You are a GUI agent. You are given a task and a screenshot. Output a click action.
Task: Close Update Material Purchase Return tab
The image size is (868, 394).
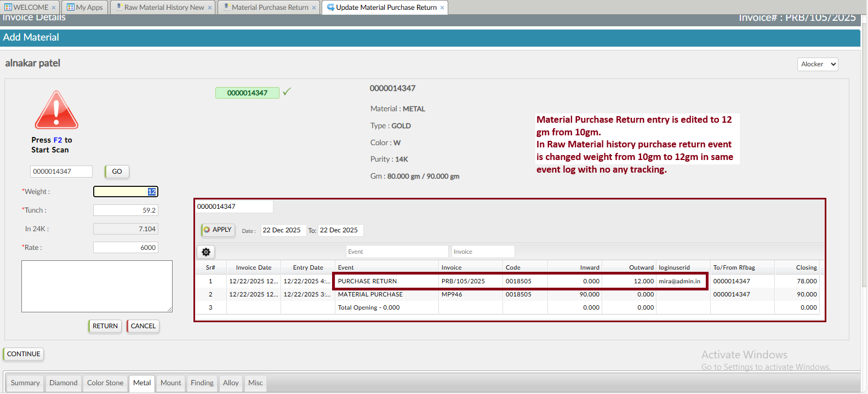(442, 8)
